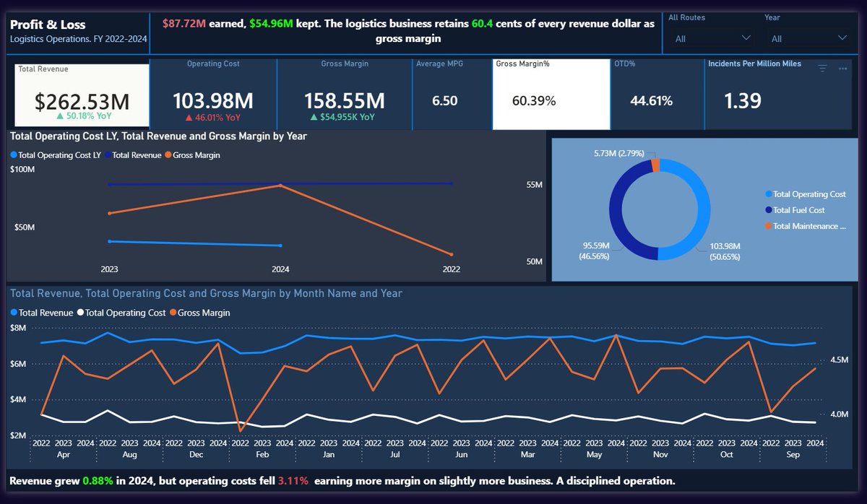Viewport: 867px width, 504px height.
Task: Click Total Maintenance legend entry
Action: coord(805,227)
